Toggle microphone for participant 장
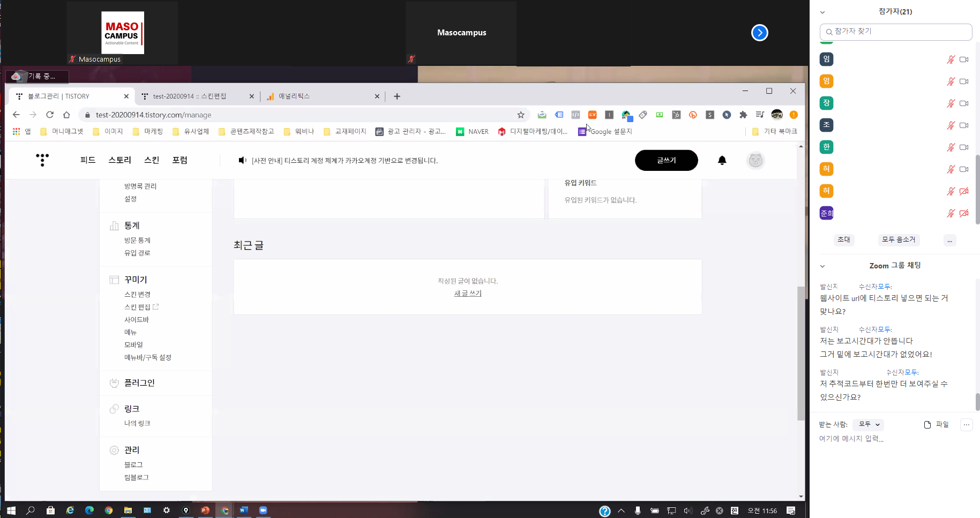Screen dimensions: 980x518 (x=951, y=103)
